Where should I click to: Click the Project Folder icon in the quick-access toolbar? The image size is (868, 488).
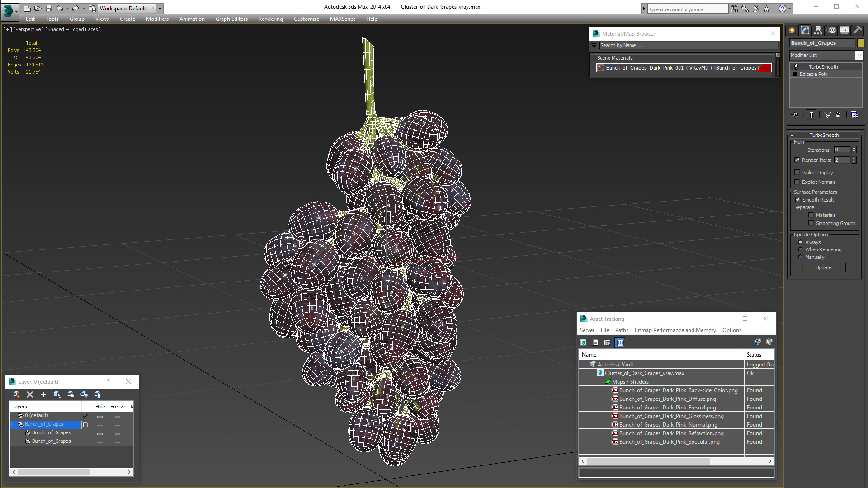[x=92, y=8]
